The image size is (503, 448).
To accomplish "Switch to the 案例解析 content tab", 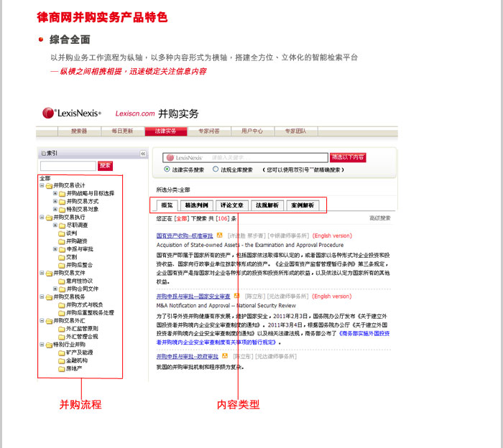I will 303,205.
